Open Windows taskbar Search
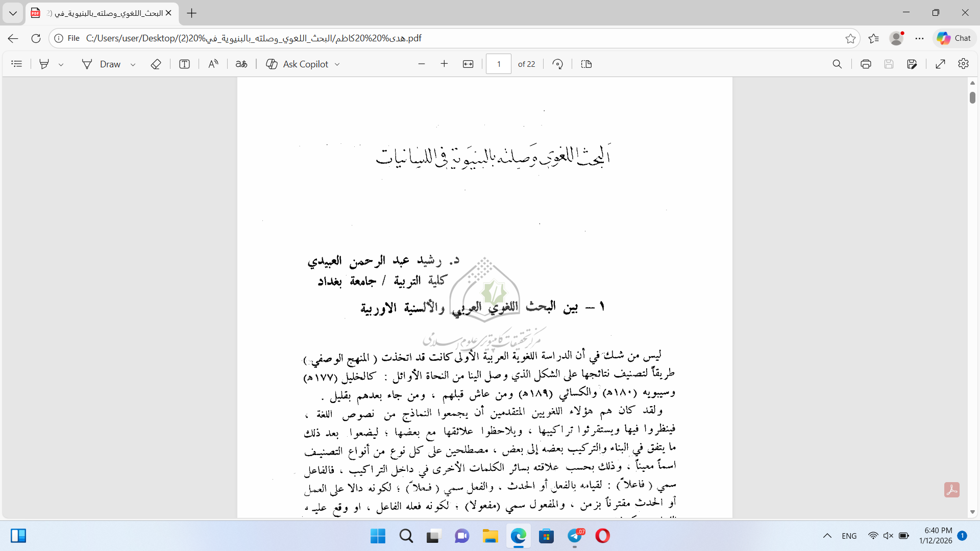980x551 pixels. point(406,536)
